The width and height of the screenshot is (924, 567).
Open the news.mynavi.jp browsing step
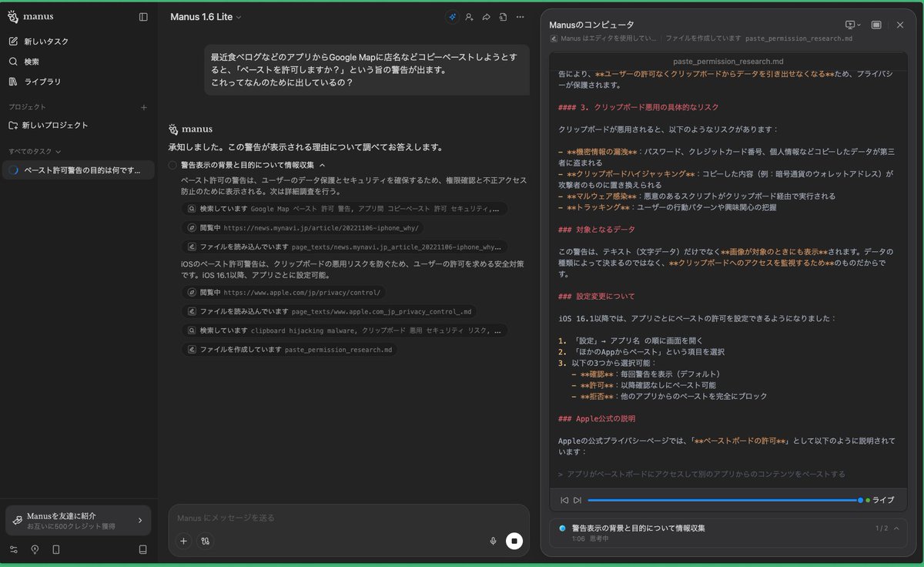tap(303, 228)
